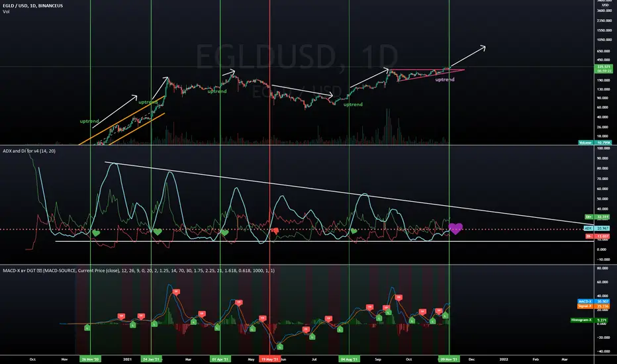Click 1050.000 on the price axis

[604, 40]
